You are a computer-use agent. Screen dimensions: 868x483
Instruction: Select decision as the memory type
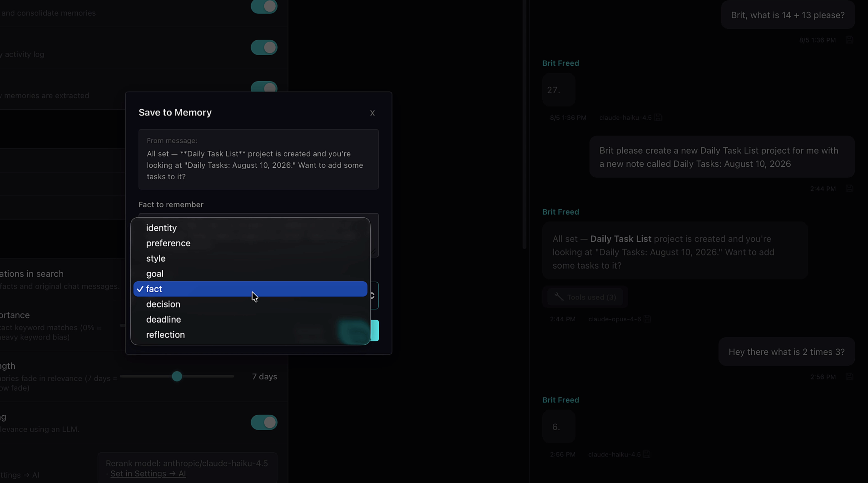click(x=250, y=304)
